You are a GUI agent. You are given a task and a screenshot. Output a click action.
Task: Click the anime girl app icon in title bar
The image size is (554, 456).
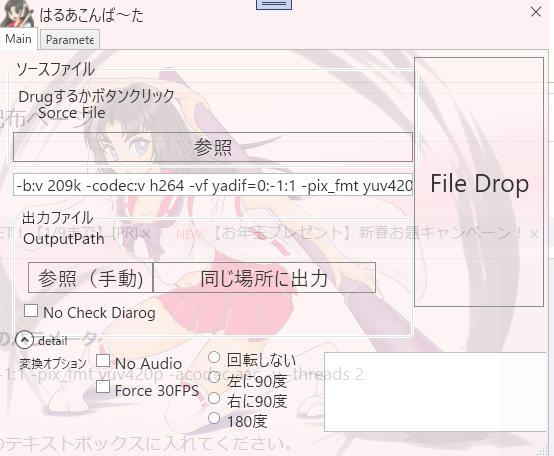point(17,13)
